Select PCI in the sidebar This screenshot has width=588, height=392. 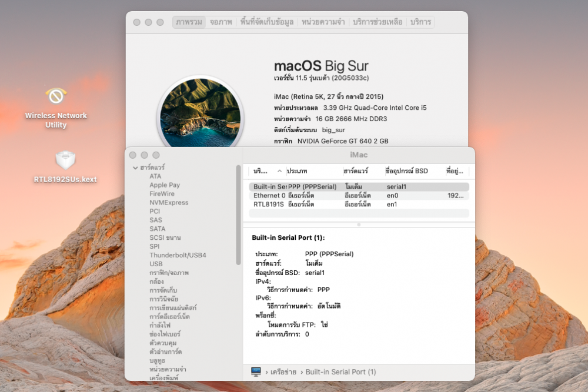[155, 212]
